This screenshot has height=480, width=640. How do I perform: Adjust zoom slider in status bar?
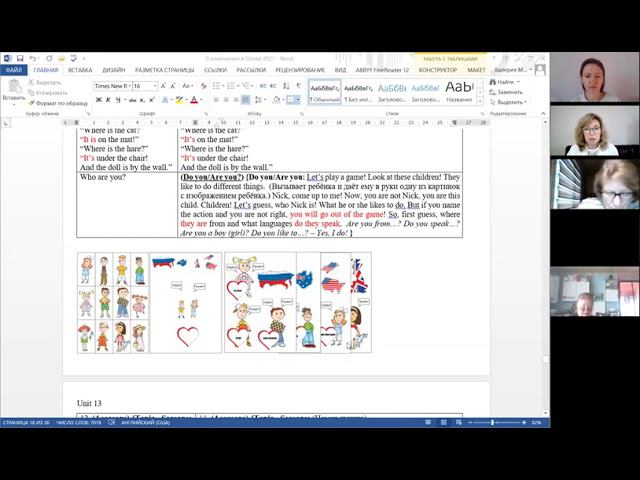coord(493,422)
